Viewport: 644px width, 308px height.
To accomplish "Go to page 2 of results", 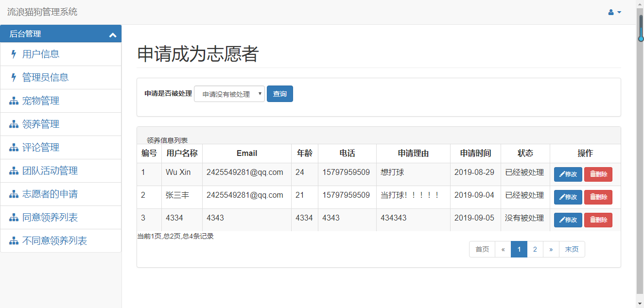I will pyautogui.click(x=535, y=249).
